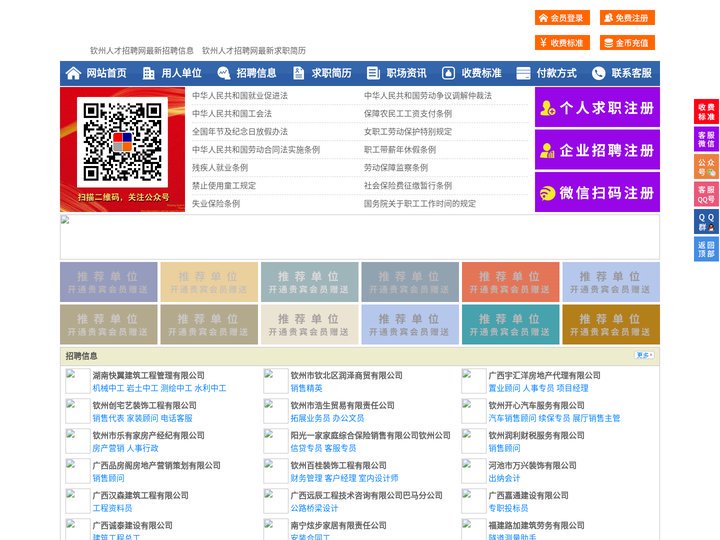The image size is (720, 540).
Task: Click the phone icon beside 联系客服
Action: [x=598, y=73]
